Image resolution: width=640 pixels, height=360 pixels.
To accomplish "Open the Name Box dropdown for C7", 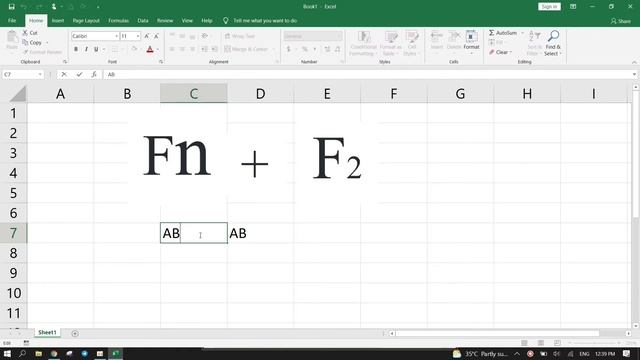I will coord(40,74).
